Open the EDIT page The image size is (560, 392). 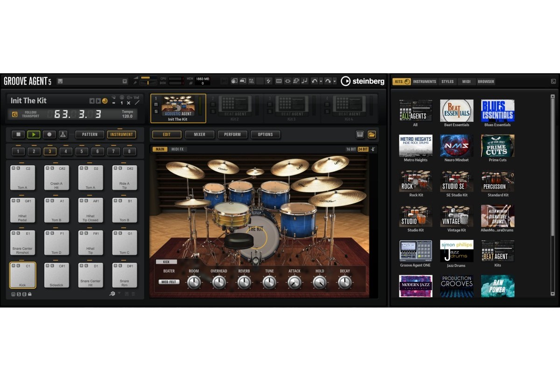[167, 134]
